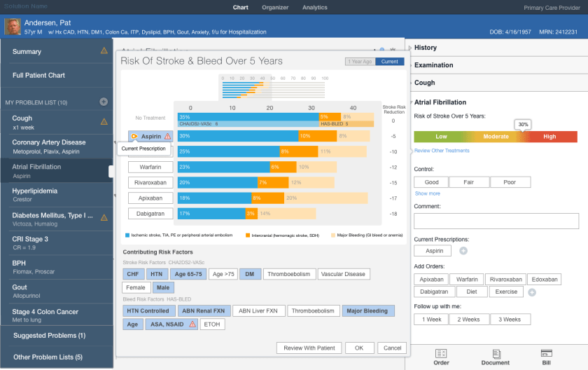Click the Bill icon in bottom bar
Image resolution: width=588 pixels, height=370 pixels.
547,354
